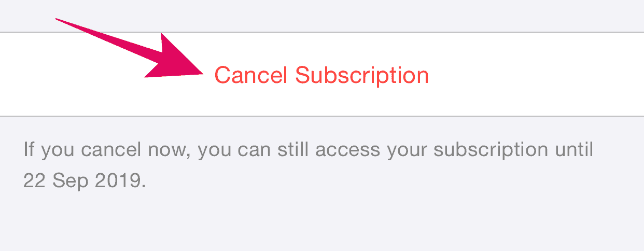Image resolution: width=644 pixels, height=251 pixels.
Task: Click the word "until" ending the first footnote line
Action: (574, 150)
